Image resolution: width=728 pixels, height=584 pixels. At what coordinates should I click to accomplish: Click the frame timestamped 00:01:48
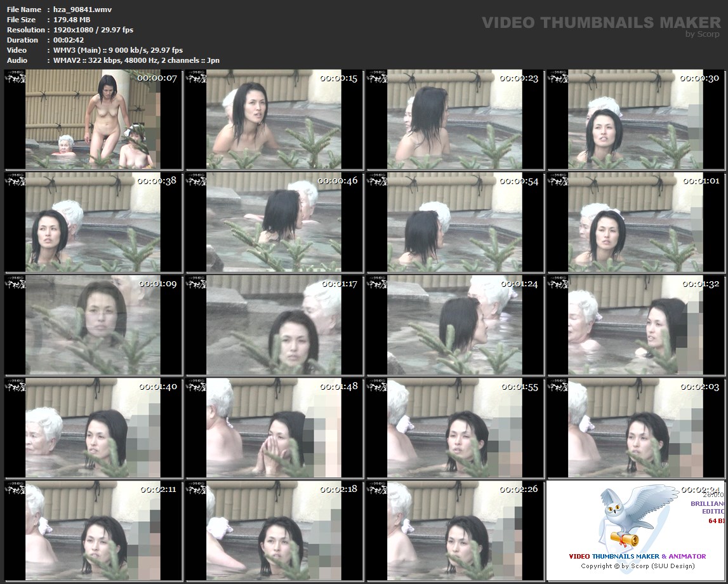point(274,428)
